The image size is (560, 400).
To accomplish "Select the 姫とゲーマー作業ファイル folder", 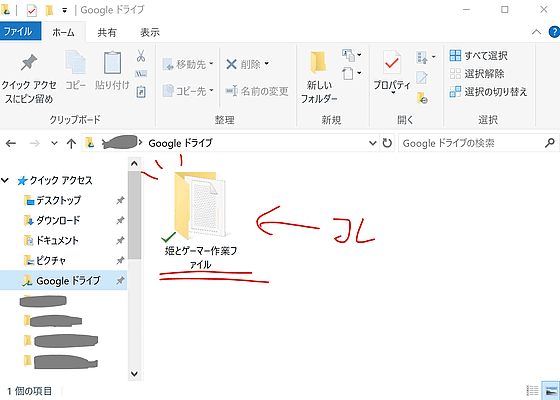I will point(201,220).
